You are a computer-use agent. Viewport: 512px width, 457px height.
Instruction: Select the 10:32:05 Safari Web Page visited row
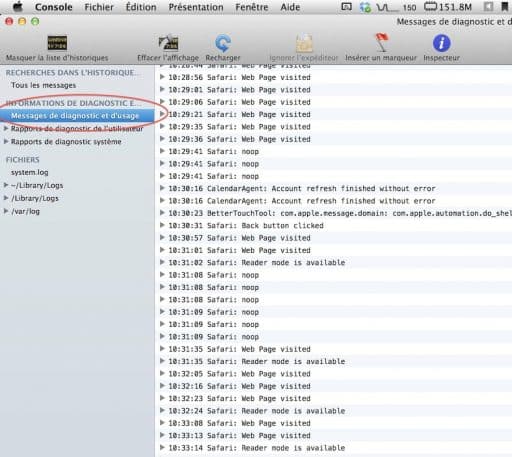point(333,374)
